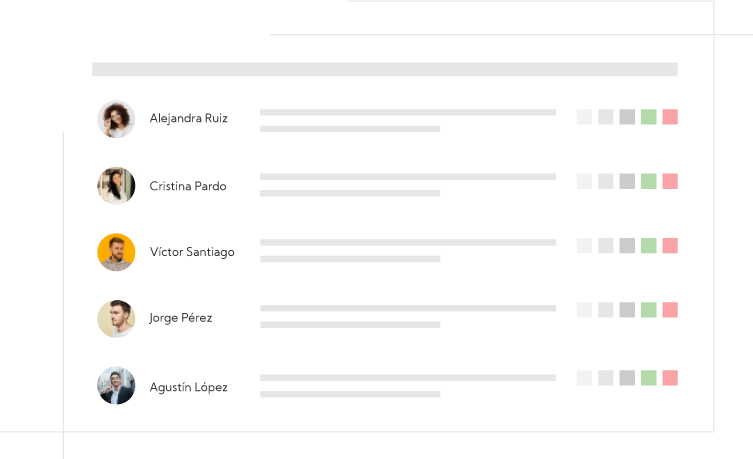Click the name Alejandra Ruiz
This screenshot has width=753, height=459.
click(188, 118)
